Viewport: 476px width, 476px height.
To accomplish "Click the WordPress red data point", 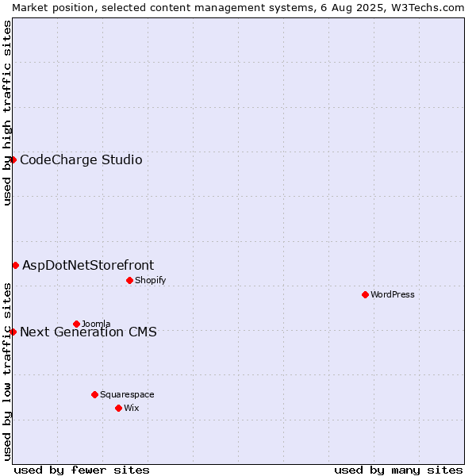I will pos(365,294).
